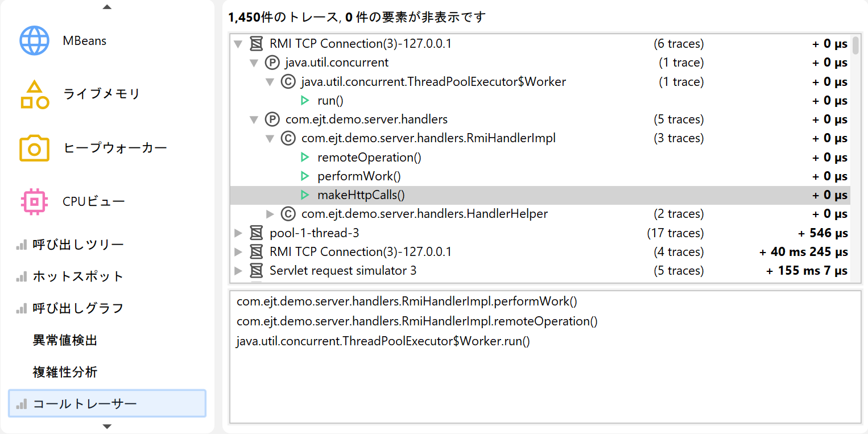Viewport: 868px width, 434px height.
Task: Expand the pool-1-thread-3 thread node
Action: click(238, 233)
